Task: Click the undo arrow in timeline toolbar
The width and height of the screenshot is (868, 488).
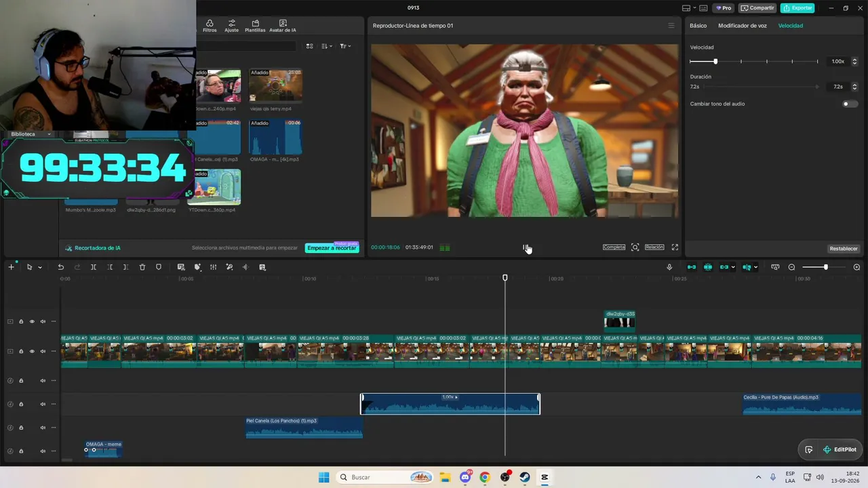Action: click(60, 267)
